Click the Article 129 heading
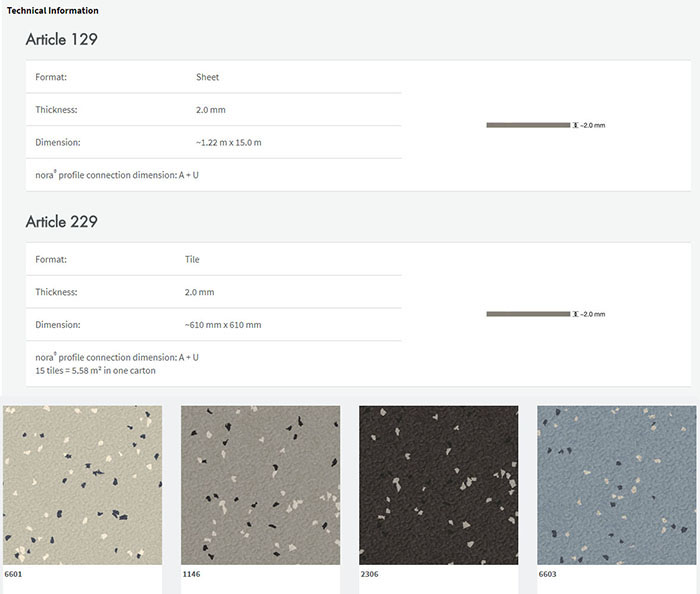700x594 pixels. tap(62, 40)
